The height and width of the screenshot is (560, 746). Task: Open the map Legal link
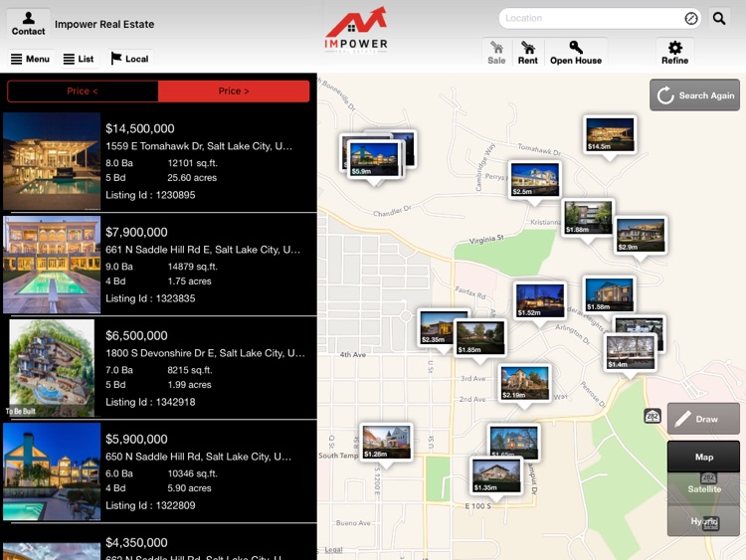(x=333, y=549)
